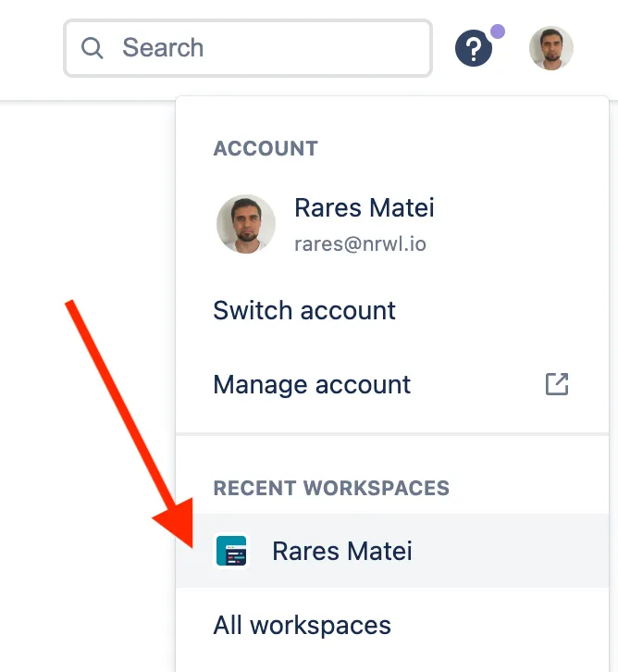
Task: Click the account avatar photo in the menu
Action: click(x=245, y=223)
